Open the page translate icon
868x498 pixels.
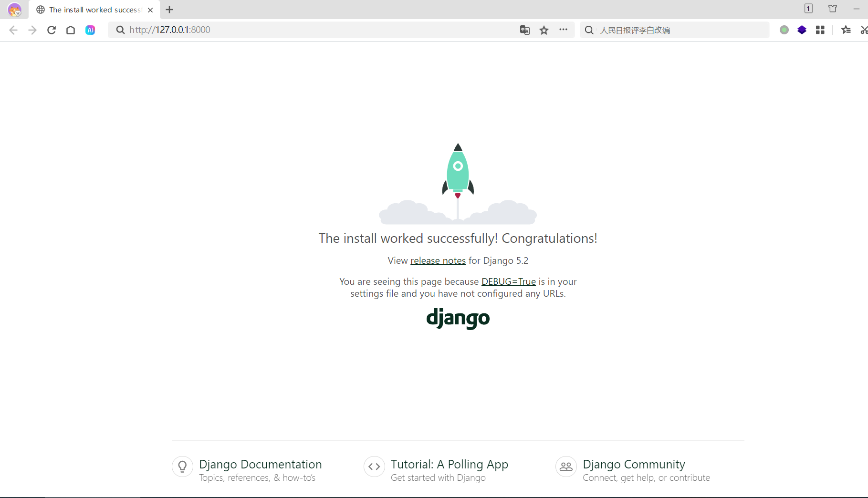click(x=525, y=30)
